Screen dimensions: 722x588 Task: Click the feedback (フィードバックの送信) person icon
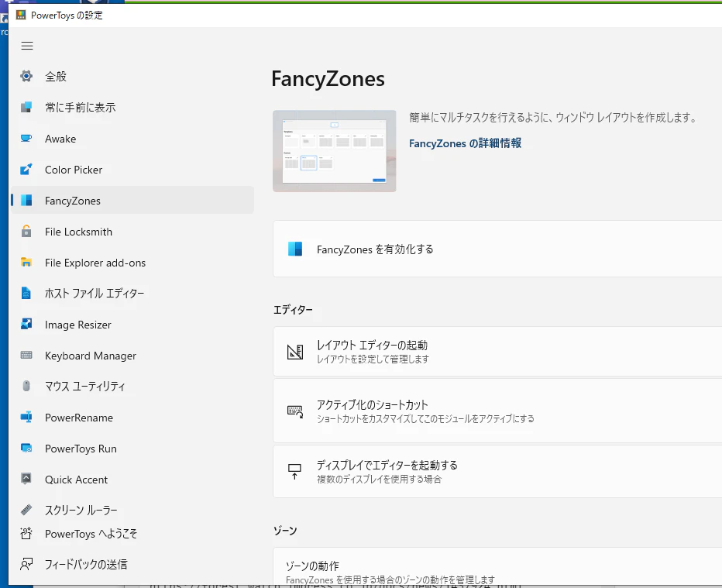[26, 563]
